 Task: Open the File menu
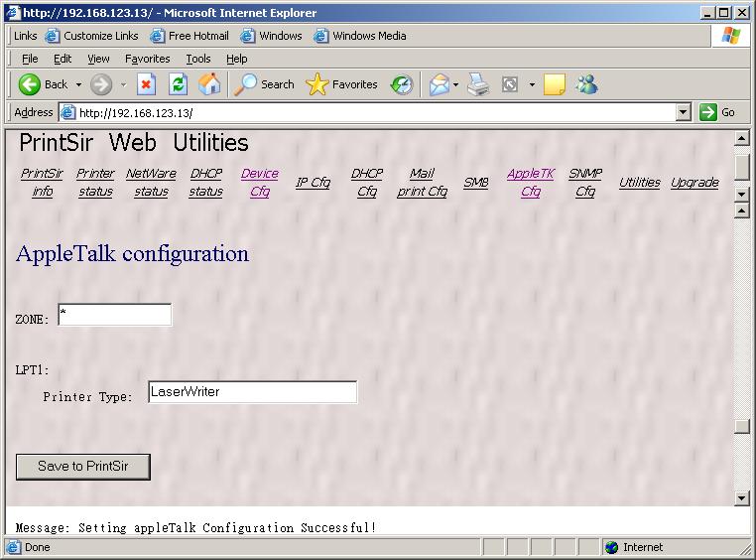pyautogui.click(x=30, y=59)
